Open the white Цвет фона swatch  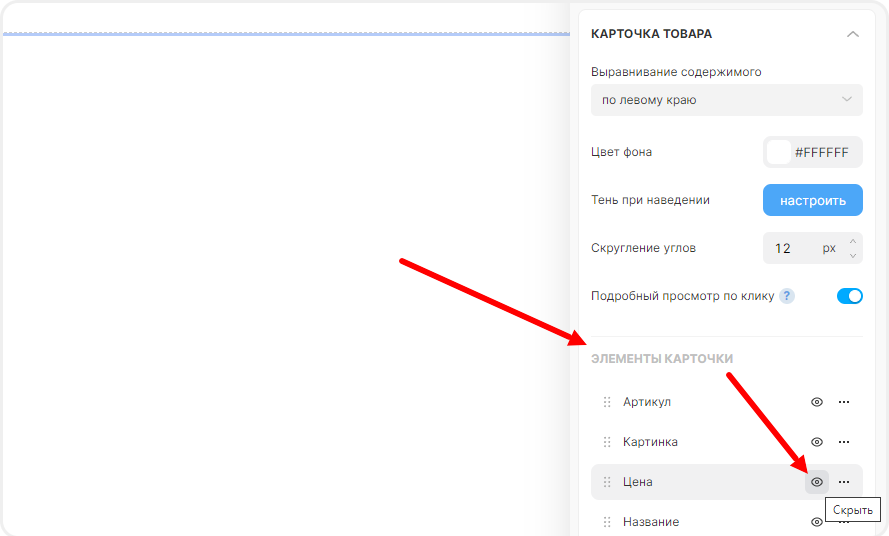click(778, 152)
